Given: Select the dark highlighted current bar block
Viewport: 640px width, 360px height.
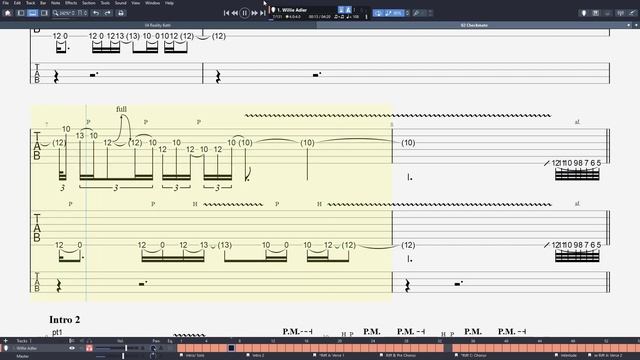Looking at the screenshot, I should coord(231,348).
